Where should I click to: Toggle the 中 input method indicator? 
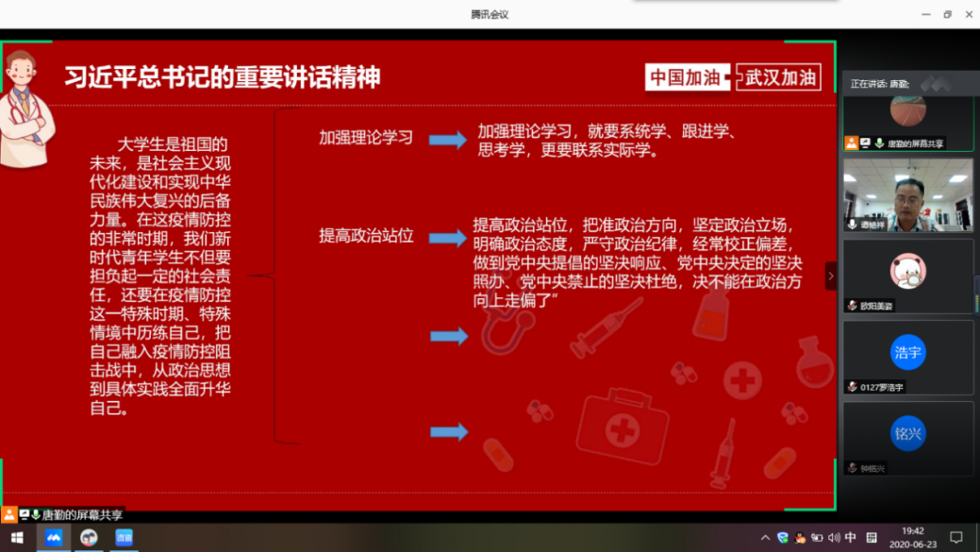[x=851, y=538]
